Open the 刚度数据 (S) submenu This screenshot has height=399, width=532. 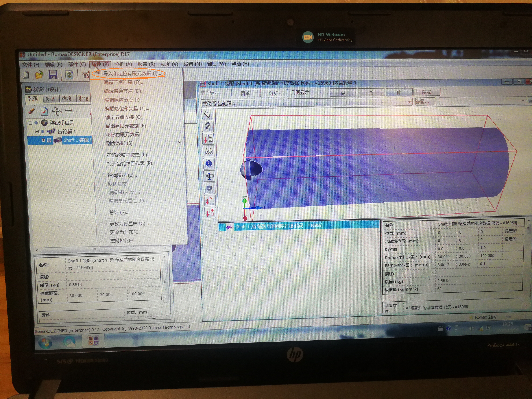144,143
